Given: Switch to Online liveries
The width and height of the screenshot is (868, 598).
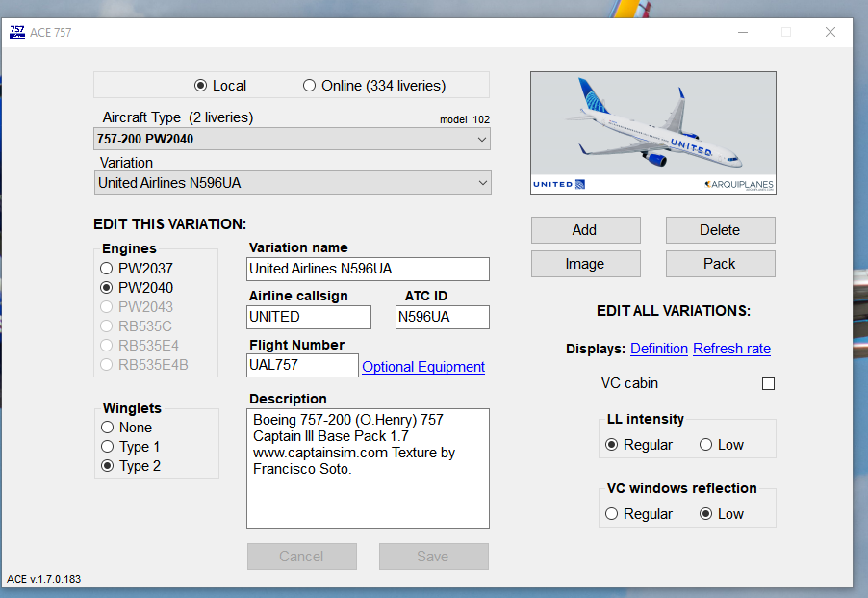Looking at the screenshot, I should tap(309, 86).
